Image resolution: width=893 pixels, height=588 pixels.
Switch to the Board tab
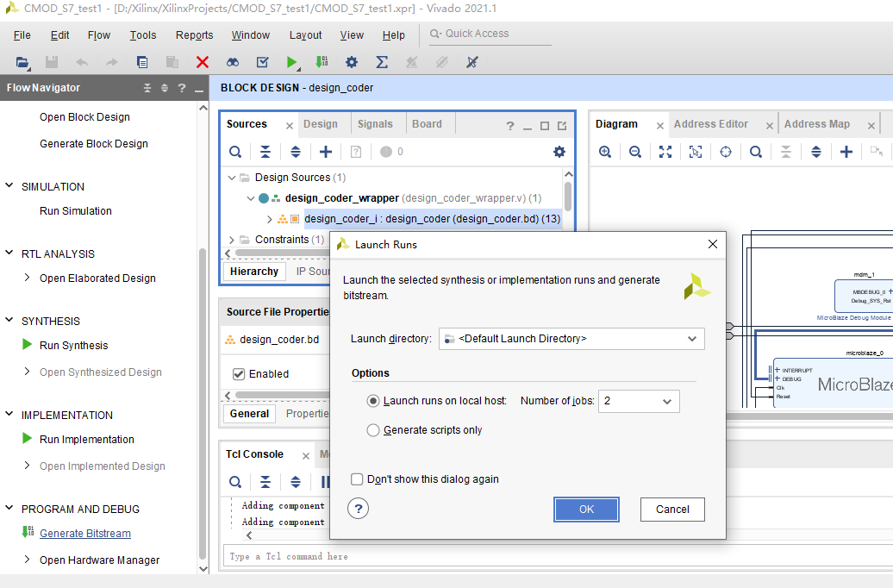coord(427,124)
